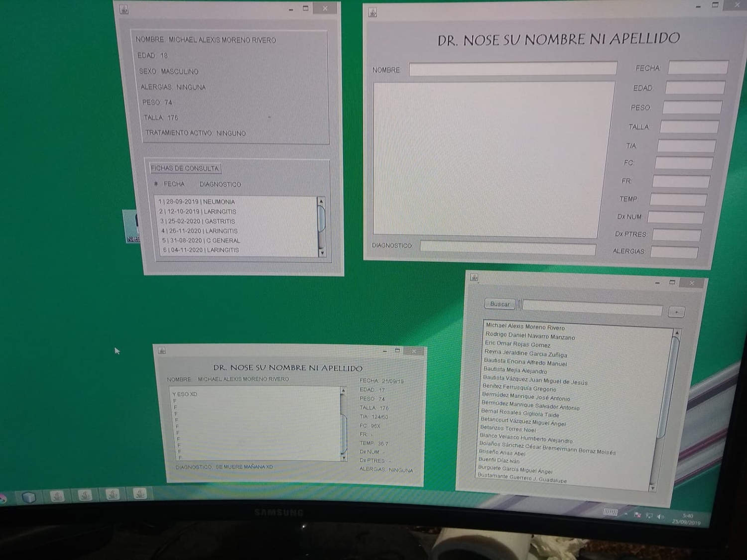Select Betancourt Vázquez Miguel Ángel in list
Screen dimensions: 747x560
point(522,422)
